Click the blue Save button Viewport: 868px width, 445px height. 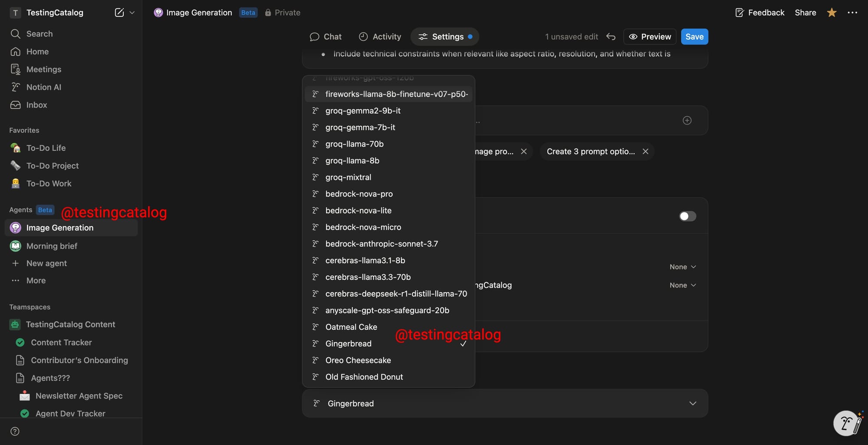point(694,37)
